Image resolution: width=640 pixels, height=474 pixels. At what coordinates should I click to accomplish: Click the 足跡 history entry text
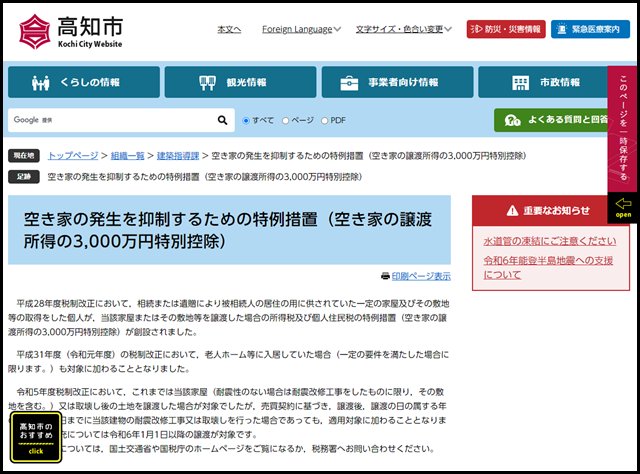point(205,177)
